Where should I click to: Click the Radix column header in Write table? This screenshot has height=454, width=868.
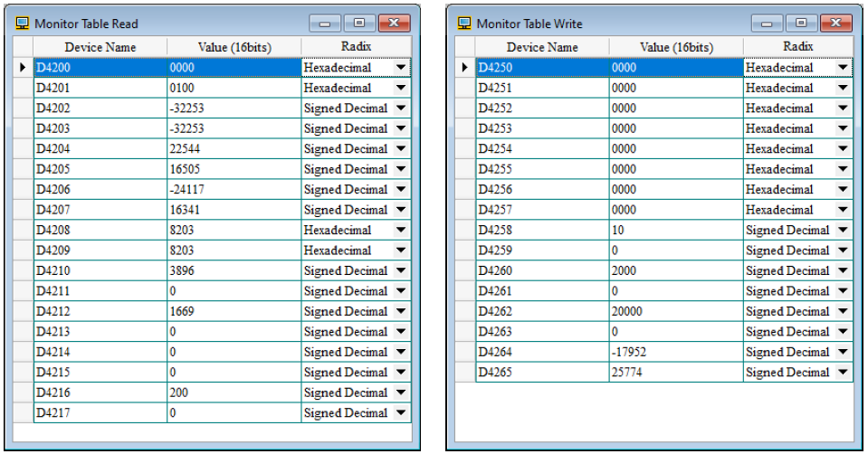[x=796, y=47]
